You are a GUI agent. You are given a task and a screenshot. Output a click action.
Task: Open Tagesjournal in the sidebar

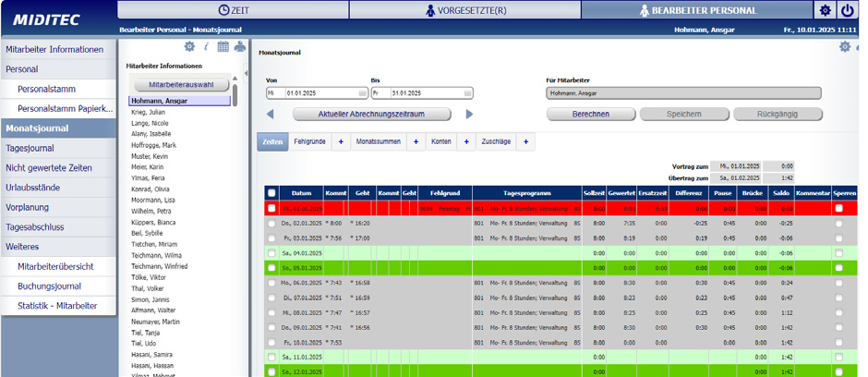click(59, 149)
